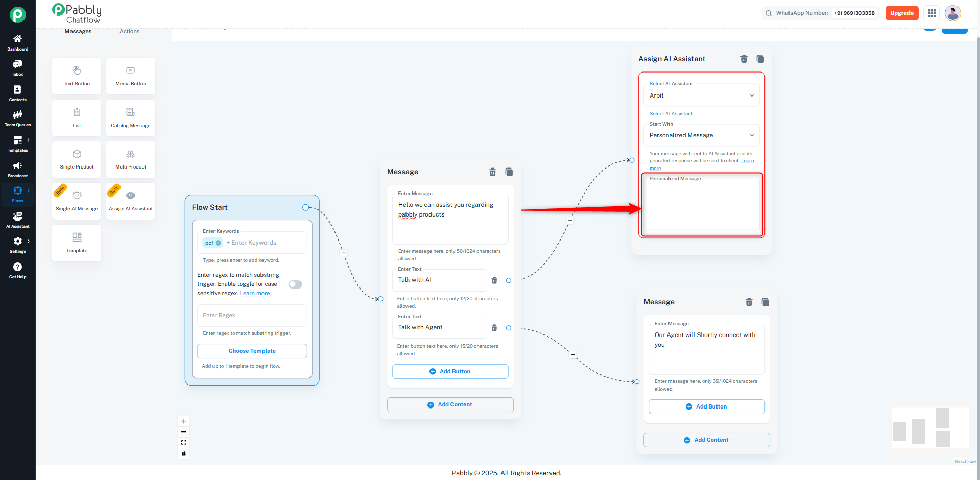This screenshot has width=980, height=480.
Task: Edit the Talk with Agent text field
Action: point(439,328)
